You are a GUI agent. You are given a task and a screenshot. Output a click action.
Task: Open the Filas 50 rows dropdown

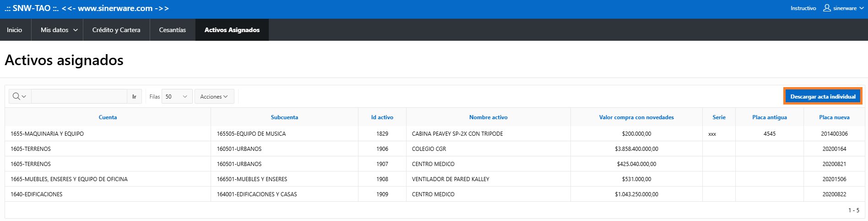[x=177, y=96]
